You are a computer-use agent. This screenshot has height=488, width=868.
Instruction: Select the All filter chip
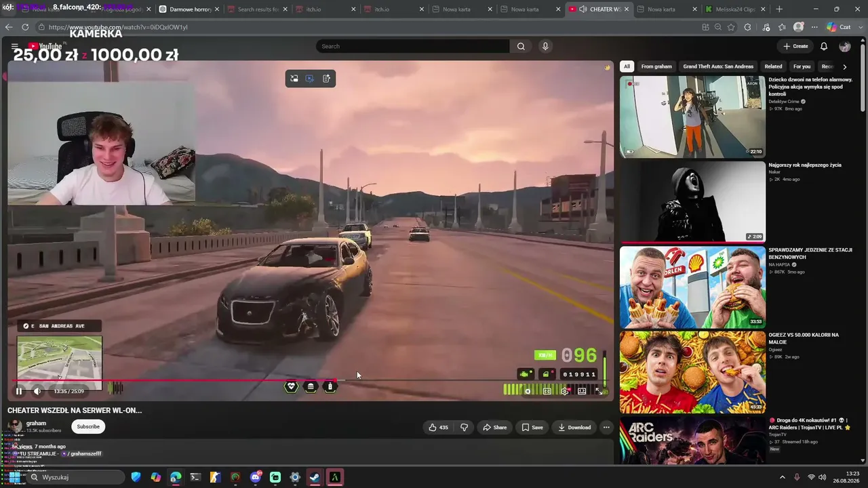627,66
